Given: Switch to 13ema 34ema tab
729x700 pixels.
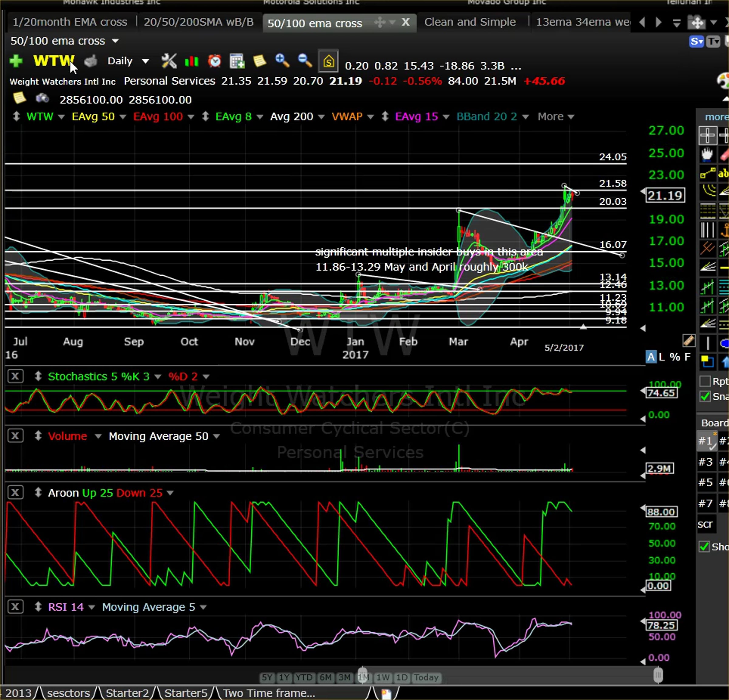Looking at the screenshot, I should click(x=582, y=22).
